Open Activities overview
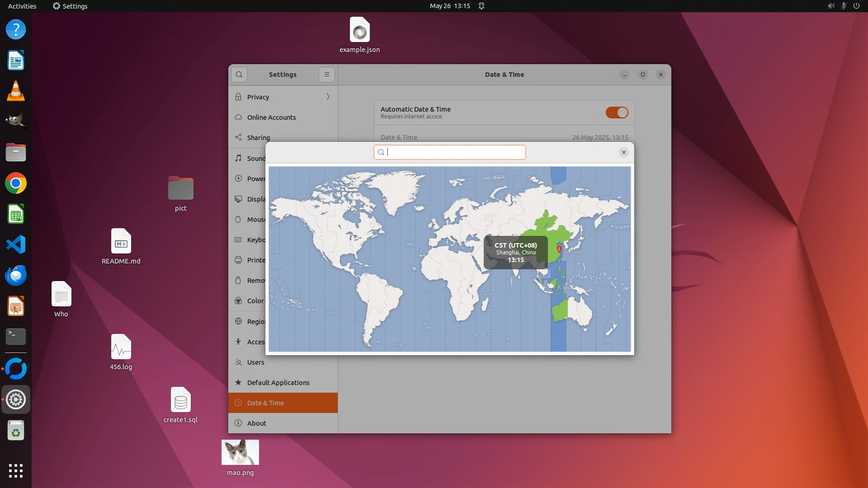Viewport: 868px width, 488px height. coord(22,6)
